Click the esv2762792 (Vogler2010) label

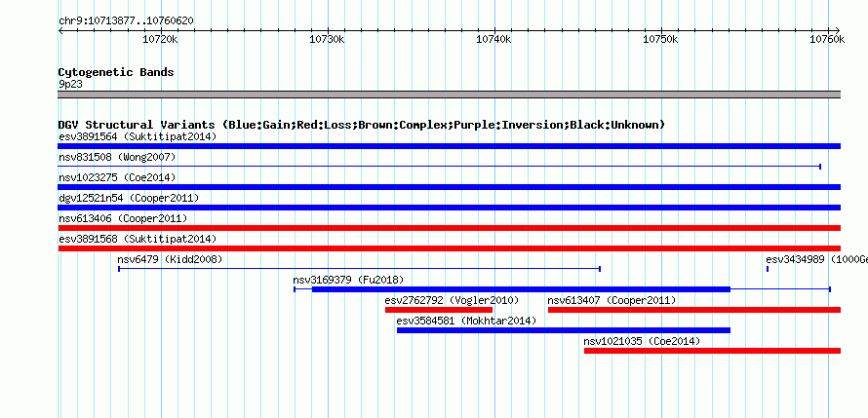[452, 300]
